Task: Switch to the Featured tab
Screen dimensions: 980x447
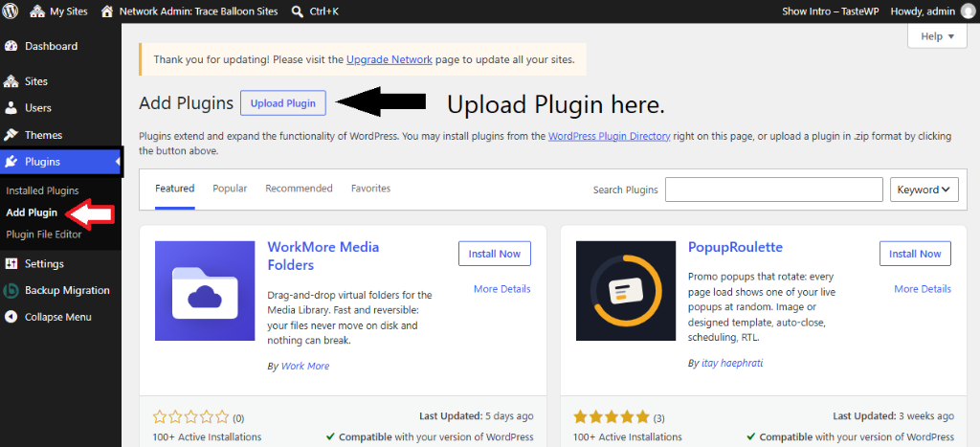Action: pyautogui.click(x=175, y=189)
